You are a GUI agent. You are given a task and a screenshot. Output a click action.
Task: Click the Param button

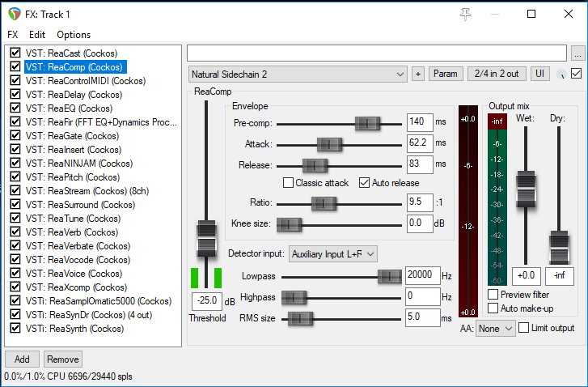(446, 74)
